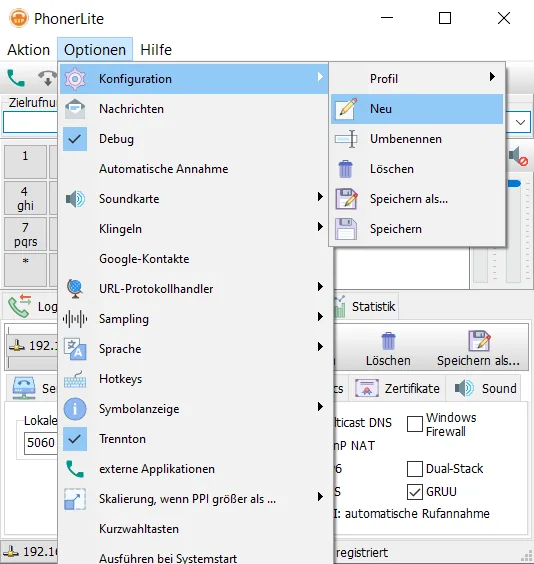Select Ausführen bei Systemstart entry
The image size is (534, 564).
[194, 558]
